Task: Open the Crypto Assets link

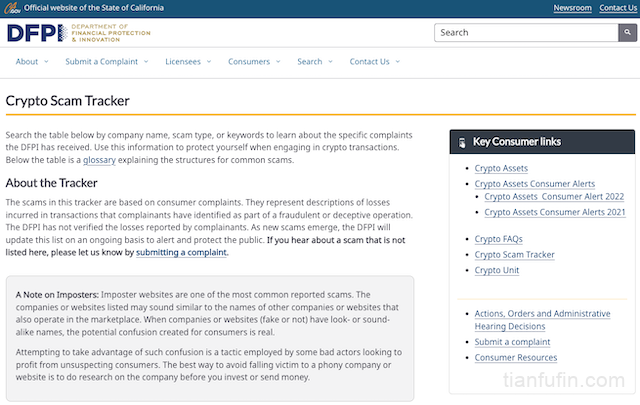Action: pos(501,168)
